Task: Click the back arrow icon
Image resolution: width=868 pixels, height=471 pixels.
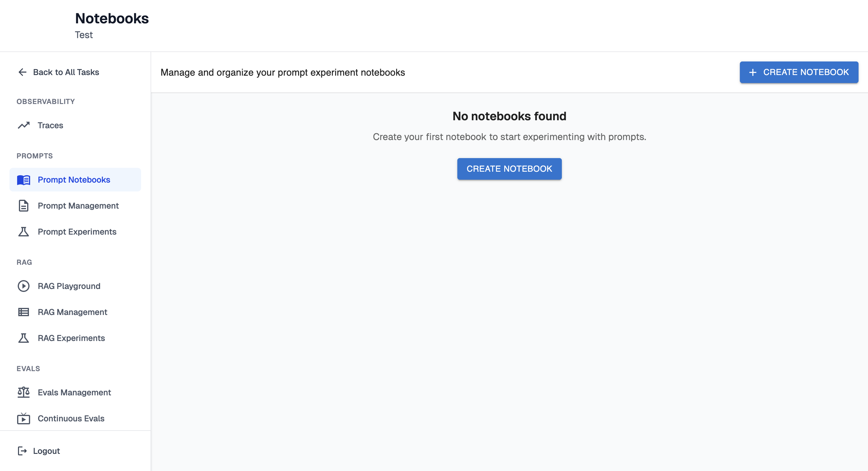Action: [22, 72]
